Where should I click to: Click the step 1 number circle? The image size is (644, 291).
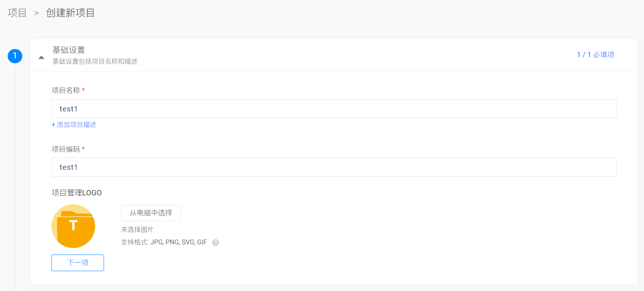pos(15,56)
